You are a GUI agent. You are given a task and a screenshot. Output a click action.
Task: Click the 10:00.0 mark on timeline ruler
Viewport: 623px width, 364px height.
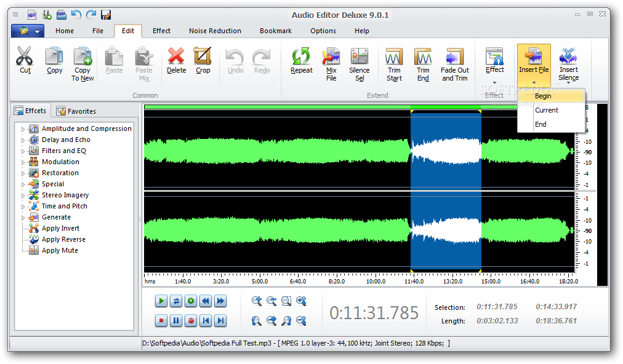click(x=376, y=282)
